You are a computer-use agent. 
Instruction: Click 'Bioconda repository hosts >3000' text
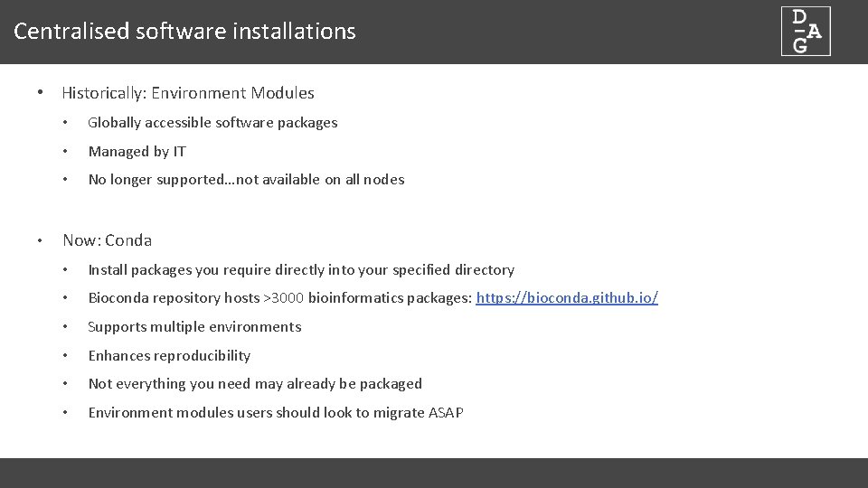[x=196, y=297]
